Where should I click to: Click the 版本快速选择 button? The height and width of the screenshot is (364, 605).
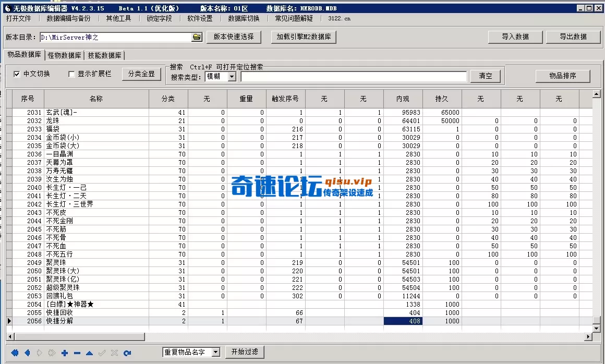click(x=234, y=37)
